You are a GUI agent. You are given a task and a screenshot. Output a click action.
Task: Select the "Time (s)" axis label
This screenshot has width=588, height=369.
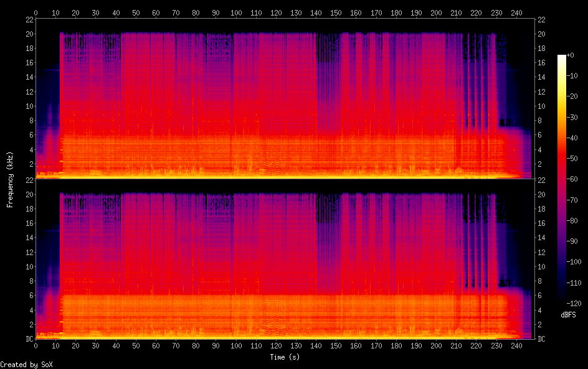[x=285, y=357]
